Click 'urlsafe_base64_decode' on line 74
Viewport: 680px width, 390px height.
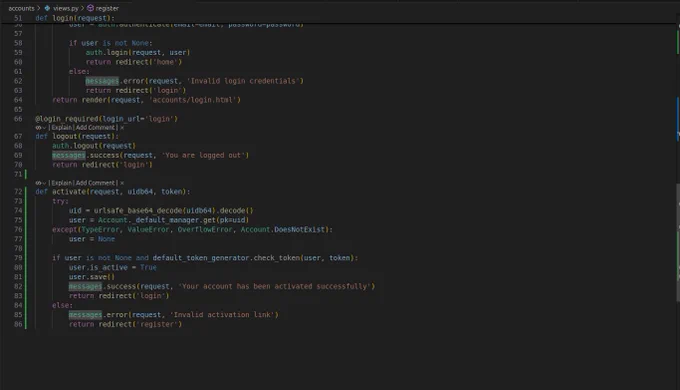coord(138,211)
